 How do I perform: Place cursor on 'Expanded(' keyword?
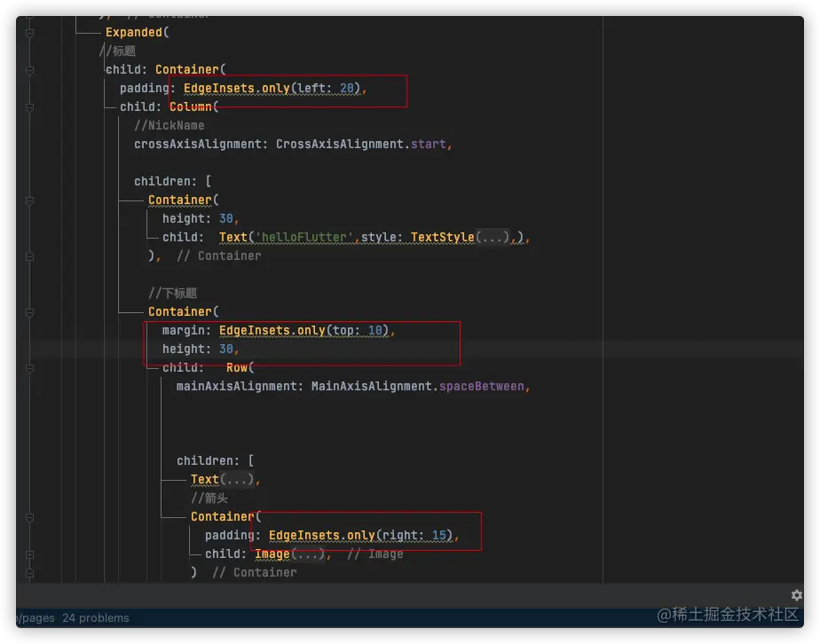137,33
